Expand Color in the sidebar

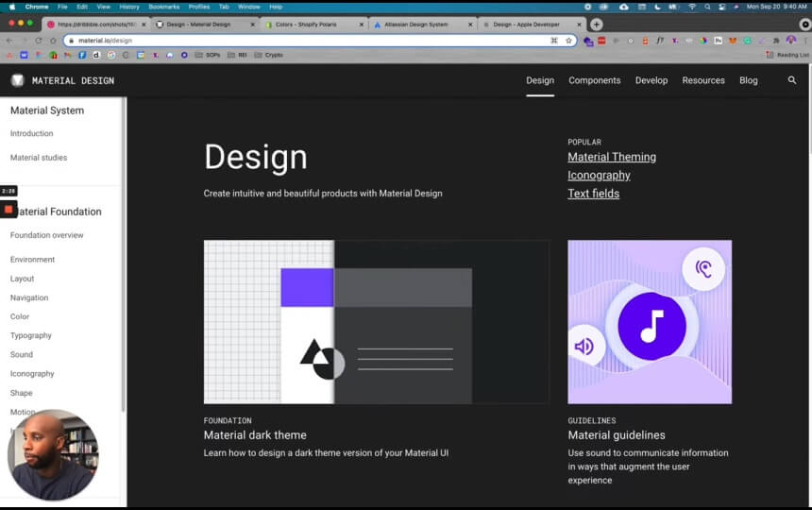coord(20,316)
